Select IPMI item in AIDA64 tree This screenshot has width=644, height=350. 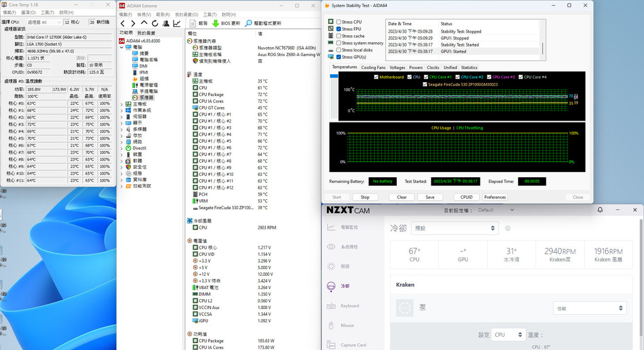point(140,72)
